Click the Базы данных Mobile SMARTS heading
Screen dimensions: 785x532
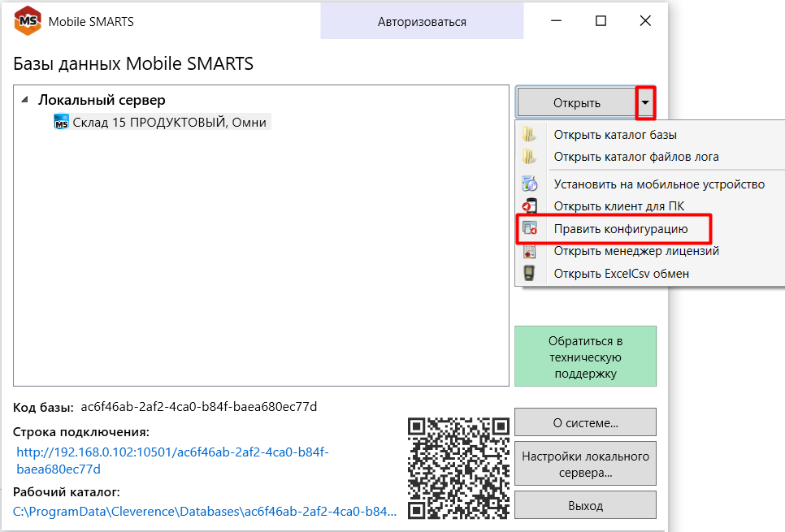coord(133,63)
